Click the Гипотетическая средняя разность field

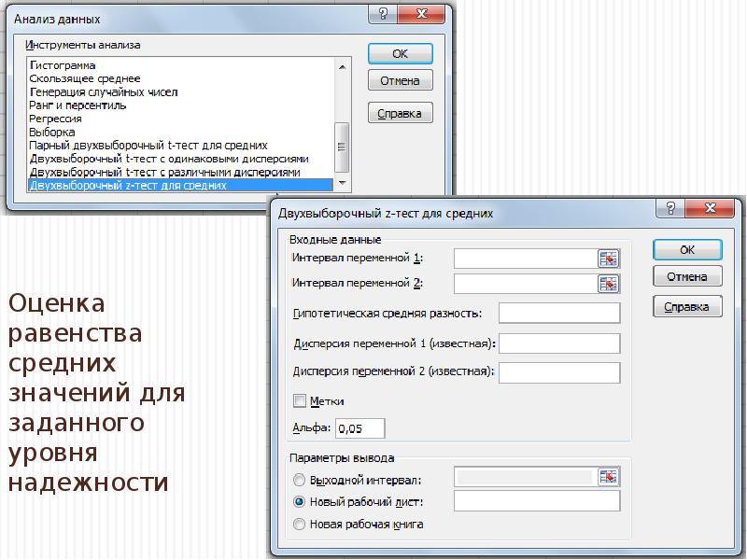559,314
